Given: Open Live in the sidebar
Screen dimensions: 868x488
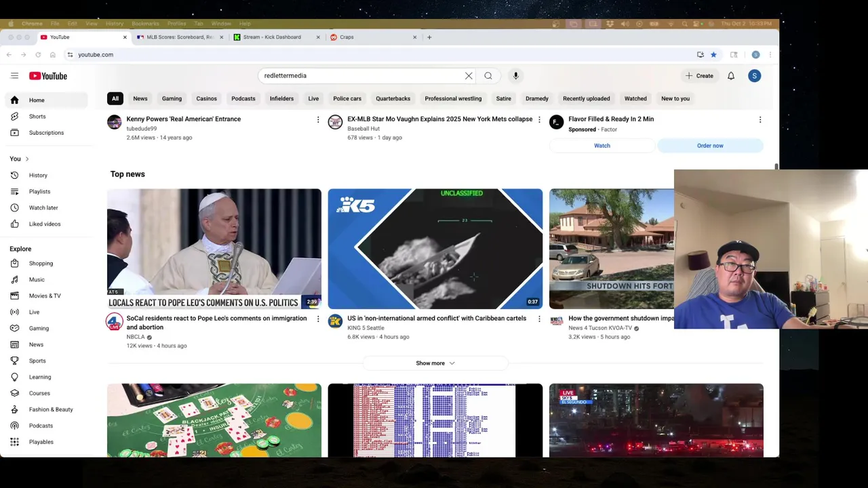Looking at the screenshot, I should click(x=46, y=312).
